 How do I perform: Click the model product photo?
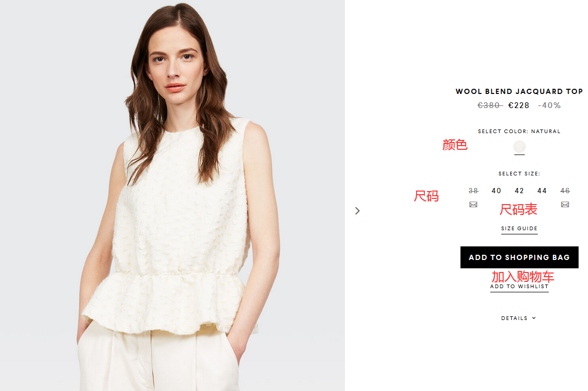(172, 195)
